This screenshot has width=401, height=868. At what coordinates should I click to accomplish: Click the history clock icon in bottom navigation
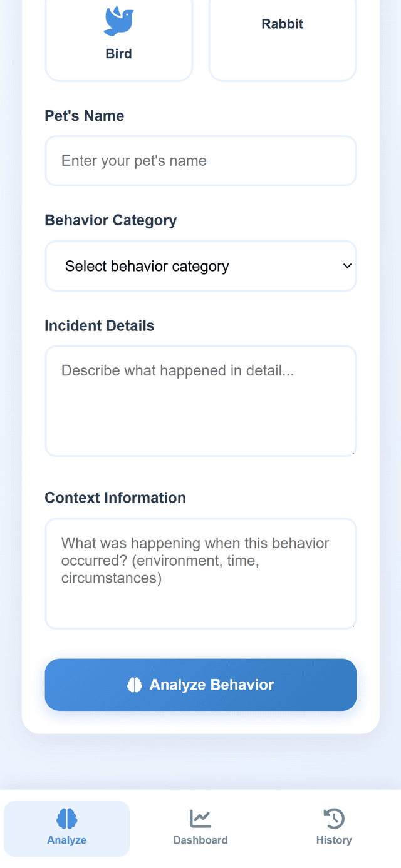click(x=333, y=817)
